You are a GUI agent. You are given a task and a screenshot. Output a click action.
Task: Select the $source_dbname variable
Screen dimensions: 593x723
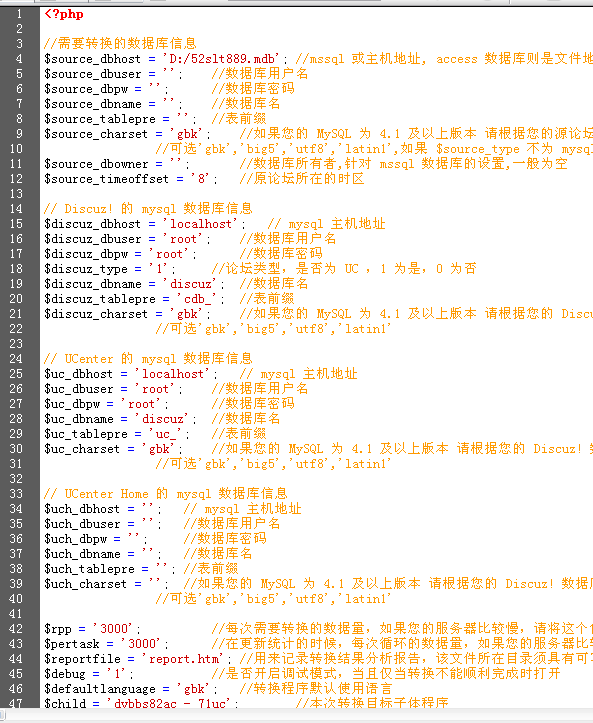click(x=93, y=104)
